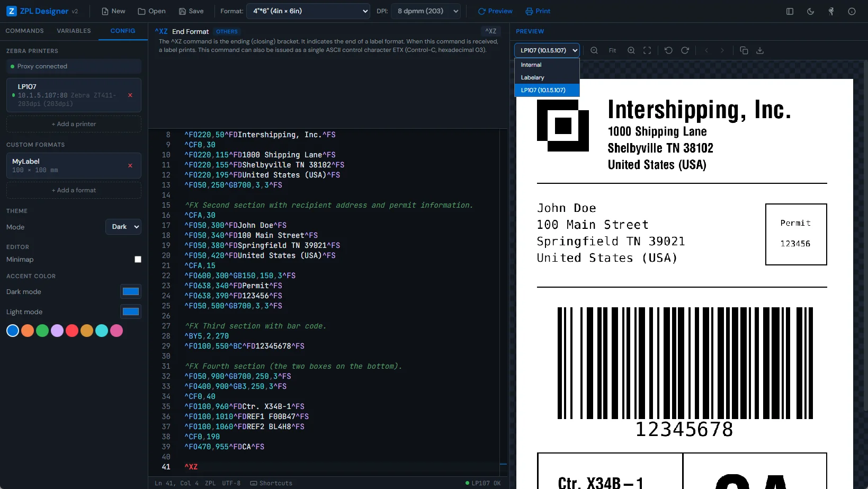Open the DPI dropdown
This screenshot has height=489, width=868.
tap(426, 11)
